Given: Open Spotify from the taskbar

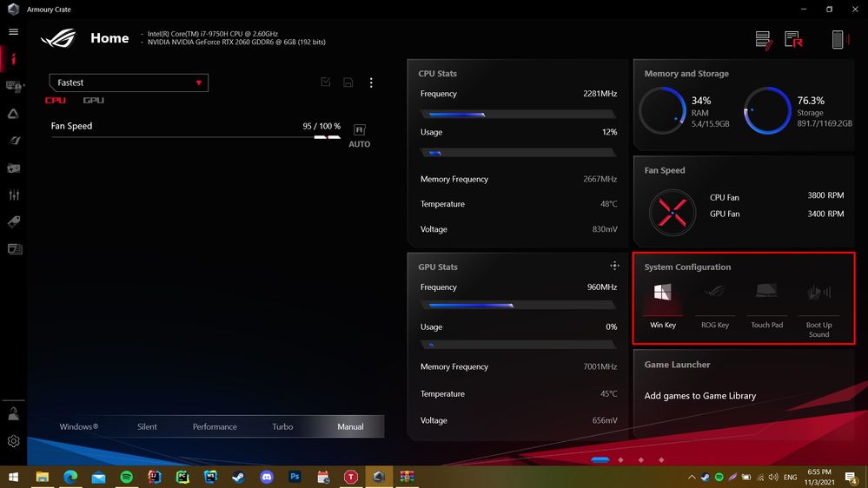Looking at the screenshot, I should click(x=126, y=477).
